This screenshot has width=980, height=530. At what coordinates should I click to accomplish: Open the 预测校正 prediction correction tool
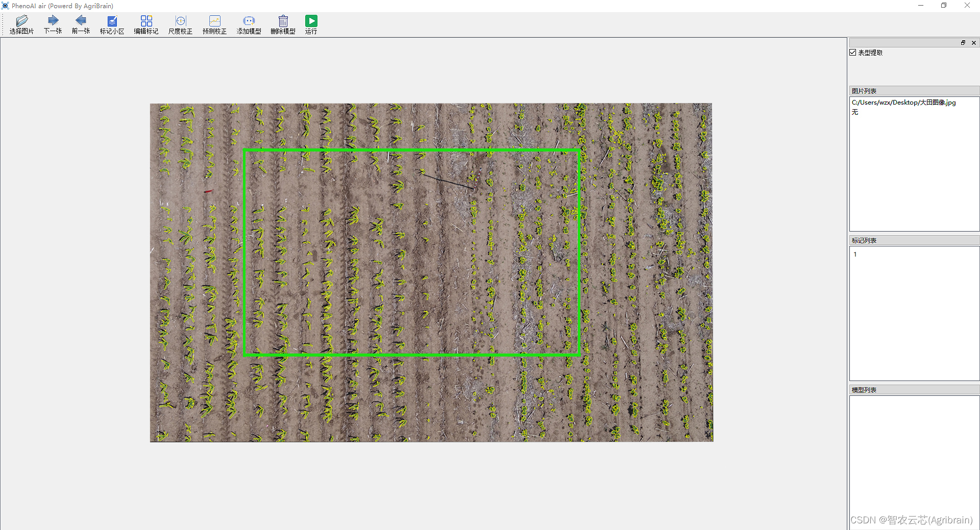point(215,24)
